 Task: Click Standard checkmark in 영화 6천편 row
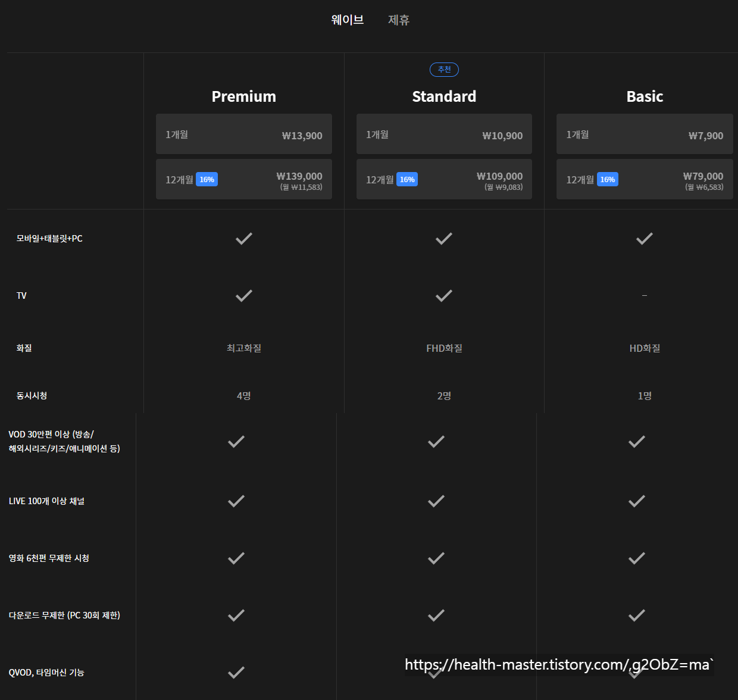436,558
